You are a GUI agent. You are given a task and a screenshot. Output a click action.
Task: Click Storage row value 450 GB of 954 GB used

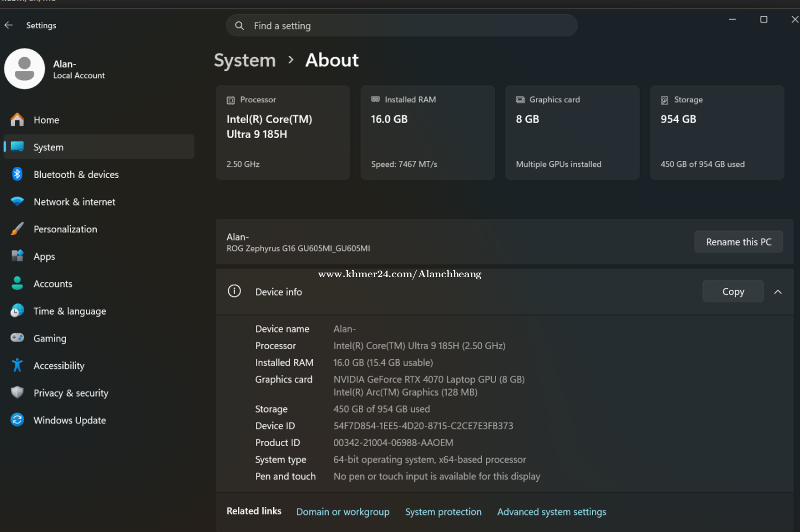pos(382,409)
